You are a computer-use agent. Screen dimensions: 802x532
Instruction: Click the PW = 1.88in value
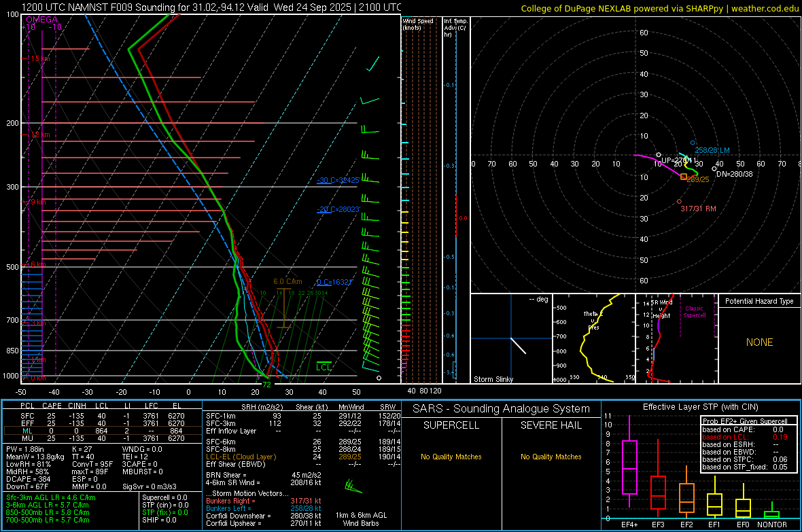pyautogui.click(x=25, y=449)
